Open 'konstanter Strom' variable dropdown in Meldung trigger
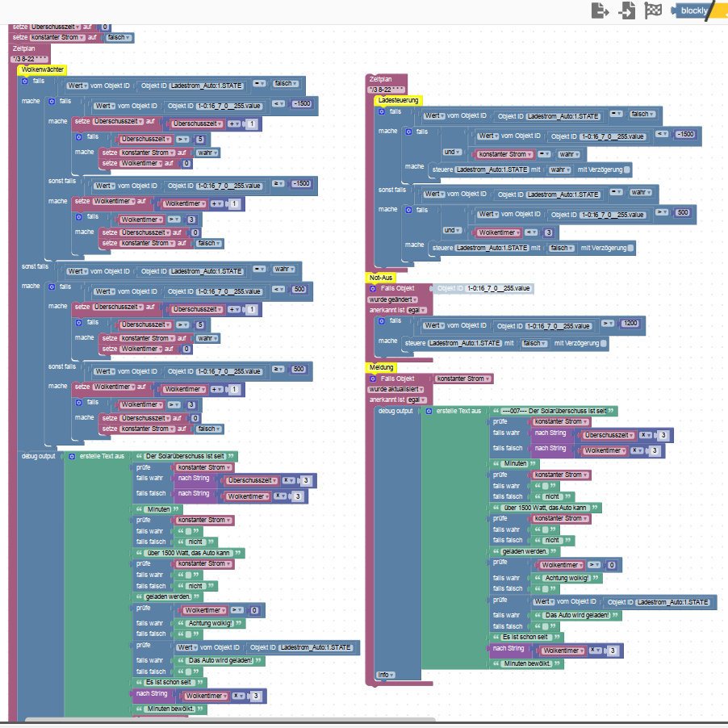728x728 pixels. tap(463, 379)
